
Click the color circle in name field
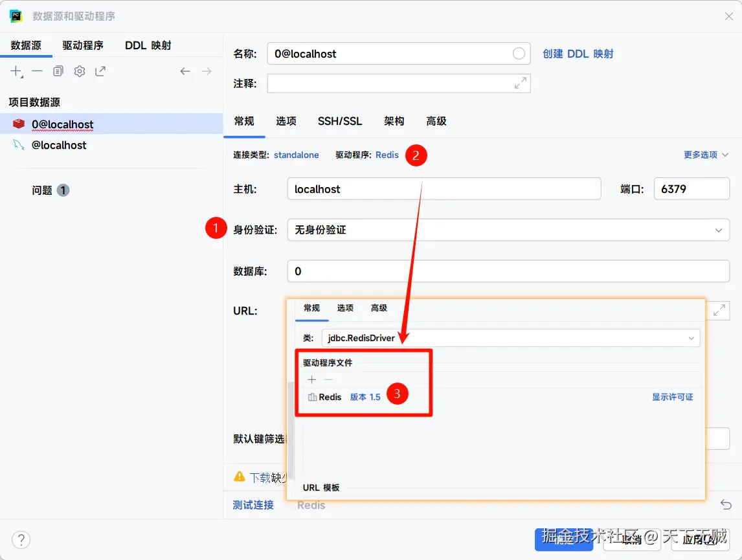(x=519, y=54)
